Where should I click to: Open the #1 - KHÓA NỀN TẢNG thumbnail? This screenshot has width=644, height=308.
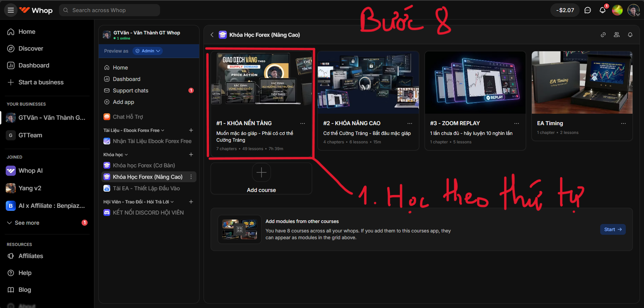(x=262, y=82)
